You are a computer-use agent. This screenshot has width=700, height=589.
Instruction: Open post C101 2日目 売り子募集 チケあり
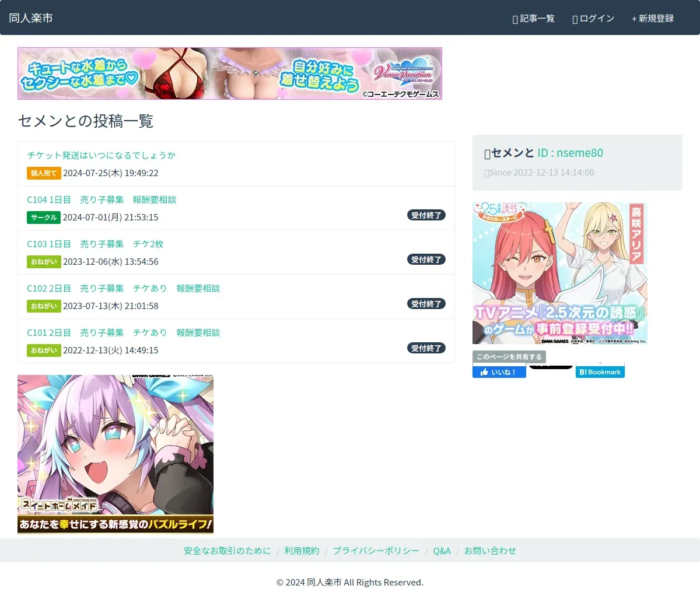(x=123, y=332)
